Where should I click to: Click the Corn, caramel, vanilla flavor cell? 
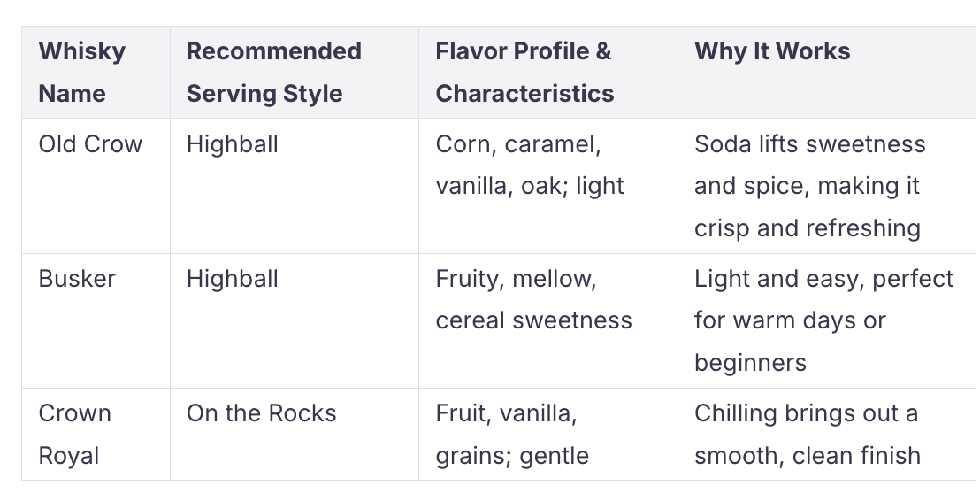tap(548, 186)
